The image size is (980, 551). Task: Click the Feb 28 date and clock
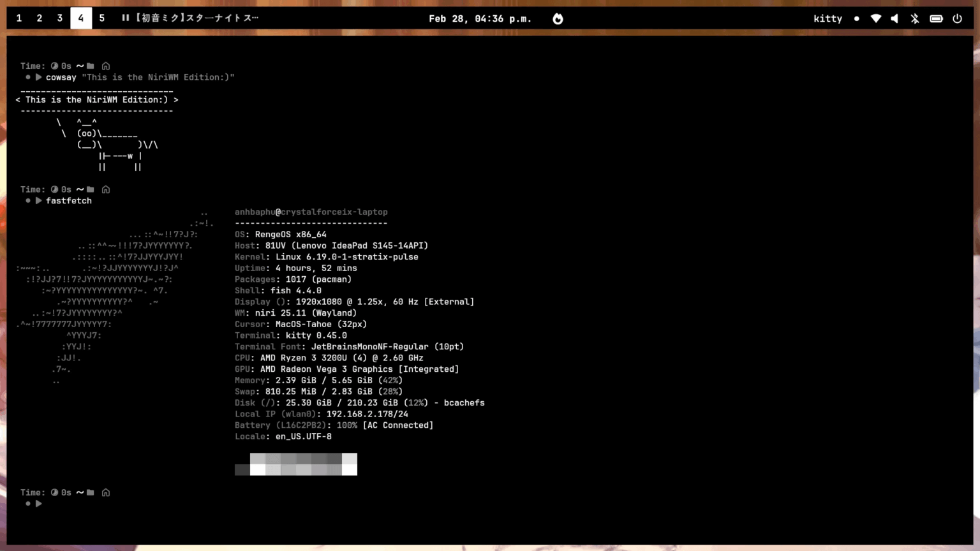pos(480,18)
